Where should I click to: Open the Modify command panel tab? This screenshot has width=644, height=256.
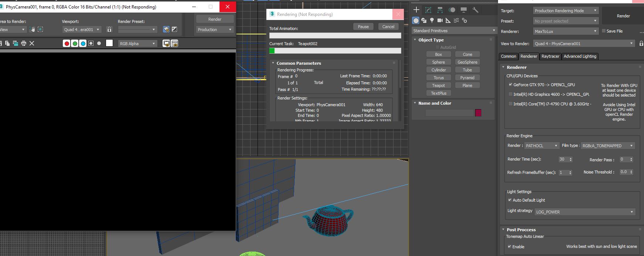428,10
